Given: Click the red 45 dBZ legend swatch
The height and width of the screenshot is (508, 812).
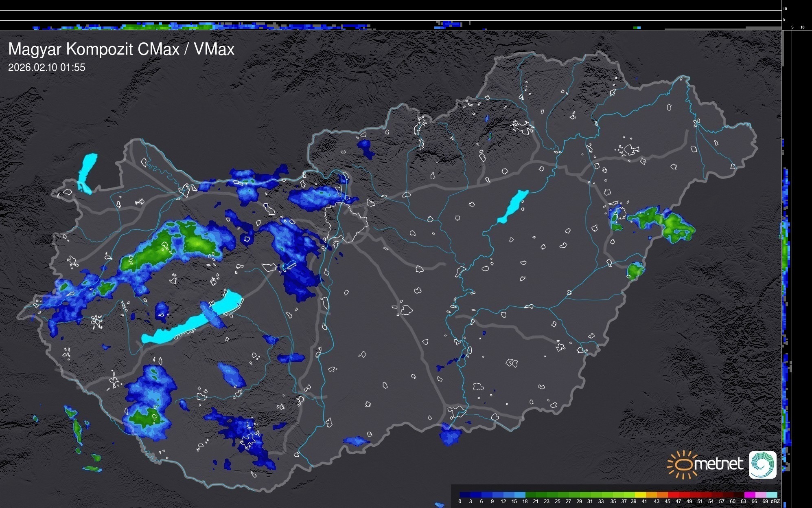Looking at the screenshot, I should (x=673, y=495).
